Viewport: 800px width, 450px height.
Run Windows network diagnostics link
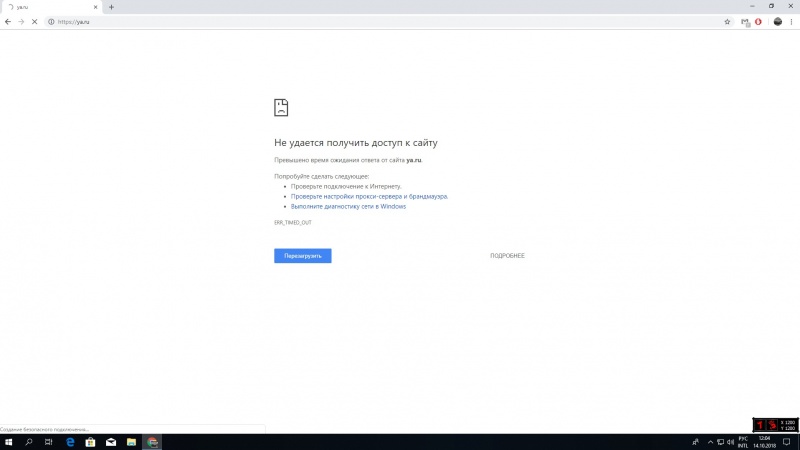tap(348, 206)
